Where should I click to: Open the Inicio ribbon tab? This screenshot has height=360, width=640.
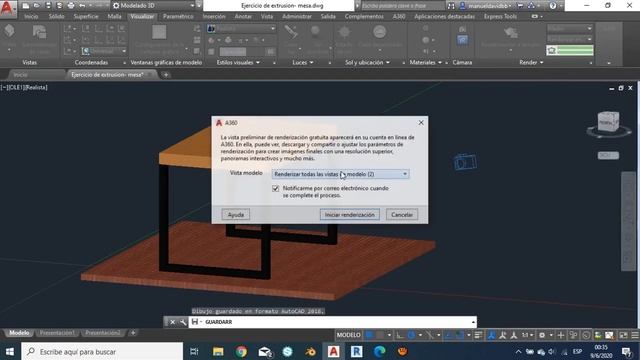(x=31, y=16)
